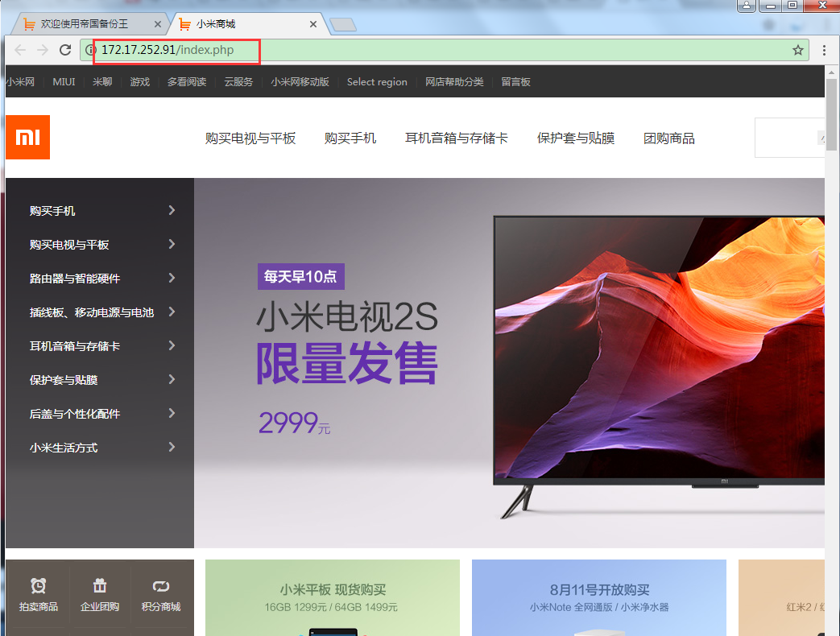The height and width of the screenshot is (636, 840).
Task: Open the Chrome user profile icon
Action: pyautogui.click(x=747, y=6)
